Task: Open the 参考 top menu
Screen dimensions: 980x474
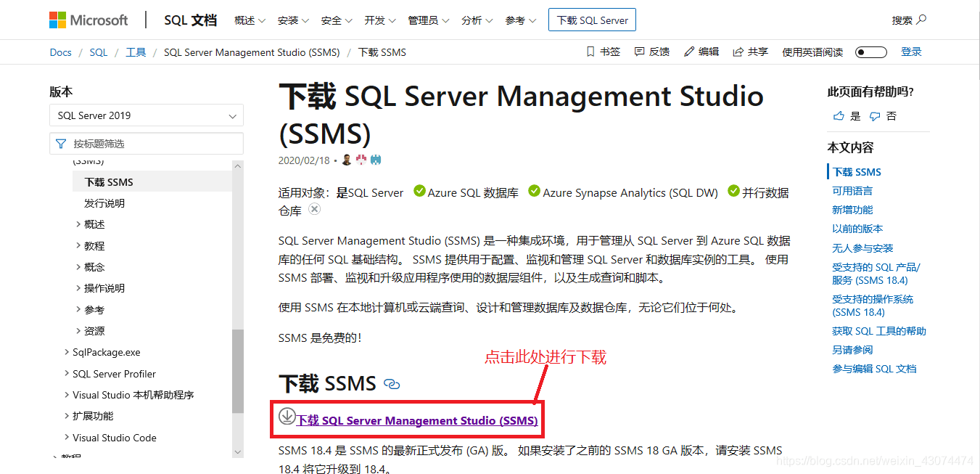Action: coord(521,20)
